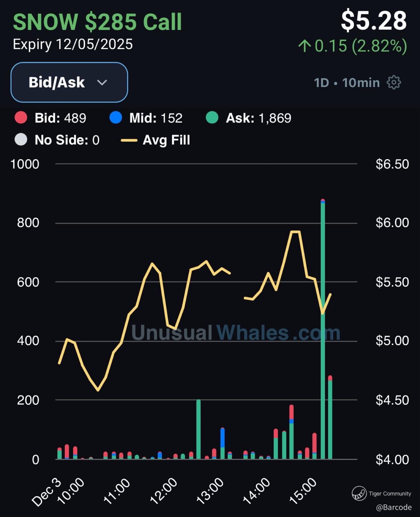Viewport: 420px width, 517px height.
Task: Toggle the yellow Avg Fill line legend
Action: pos(129,140)
